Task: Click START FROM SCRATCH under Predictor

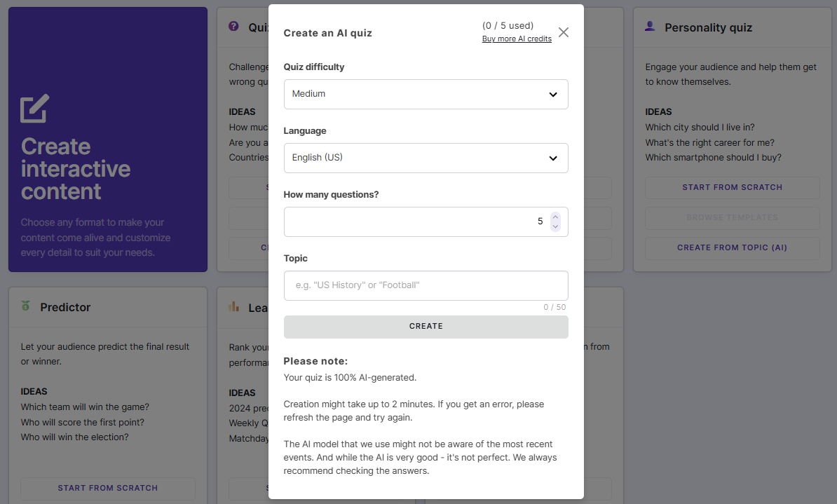Action: [107, 488]
